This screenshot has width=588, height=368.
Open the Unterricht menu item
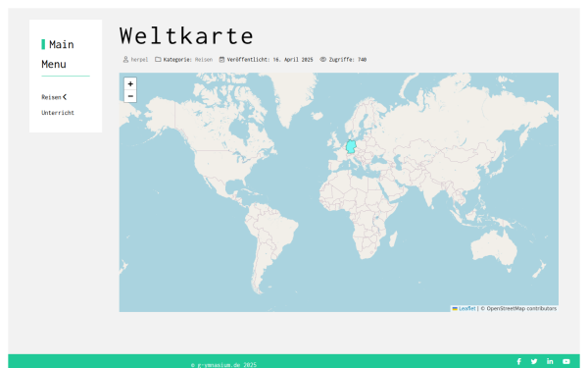click(x=58, y=113)
